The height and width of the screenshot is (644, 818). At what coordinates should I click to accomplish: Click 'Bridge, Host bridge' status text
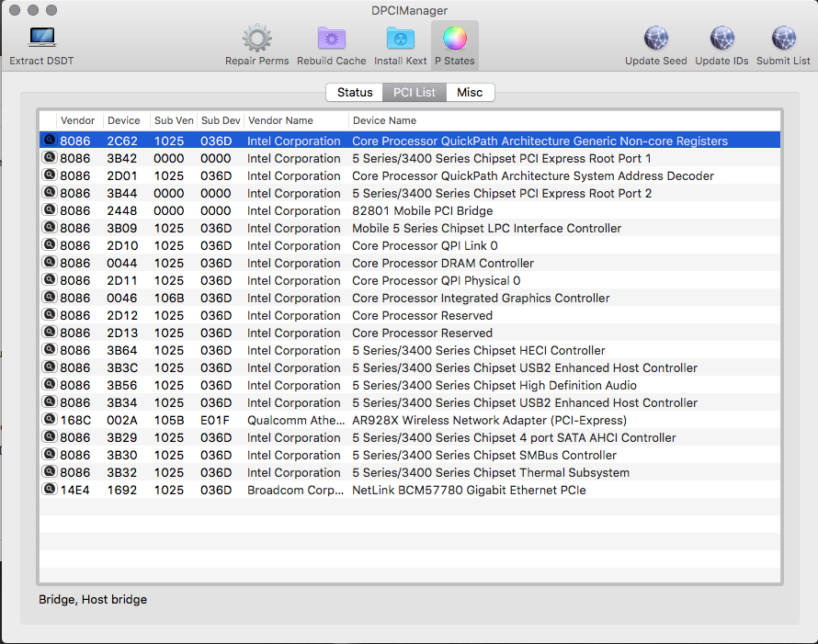(x=93, y=600)
